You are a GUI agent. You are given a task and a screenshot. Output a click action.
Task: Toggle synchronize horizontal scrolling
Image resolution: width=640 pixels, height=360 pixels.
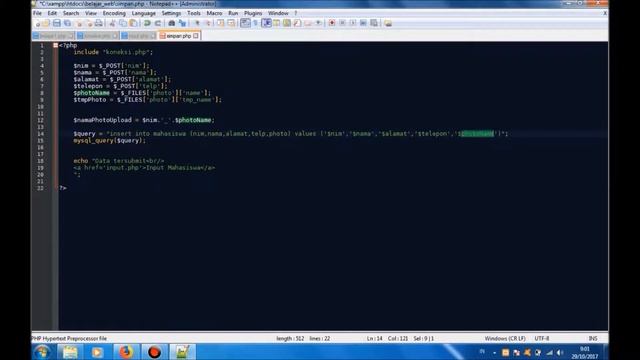[x=231, y=23]
